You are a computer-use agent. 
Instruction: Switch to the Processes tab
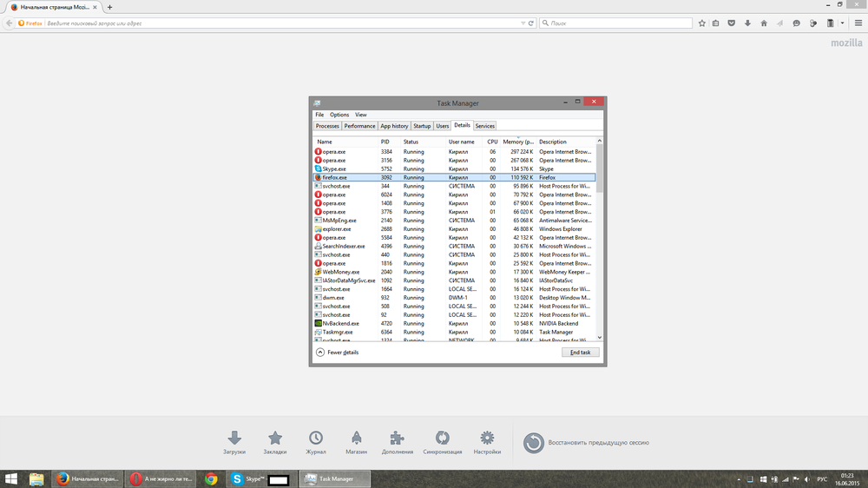pyautogui.click(x=327, y=126)
